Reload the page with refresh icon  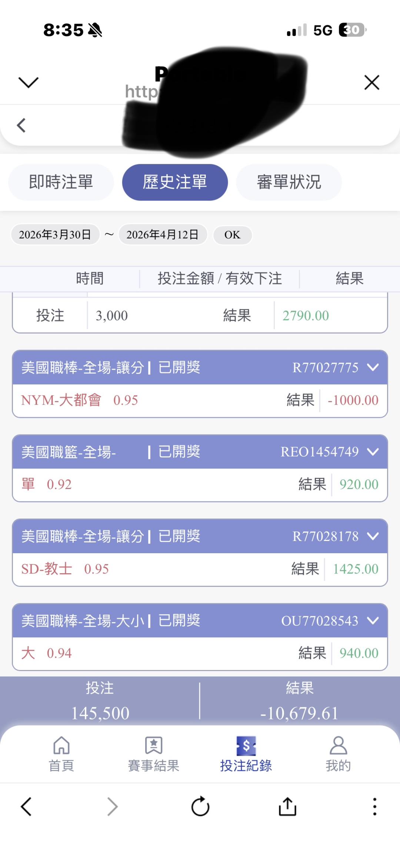200,806
